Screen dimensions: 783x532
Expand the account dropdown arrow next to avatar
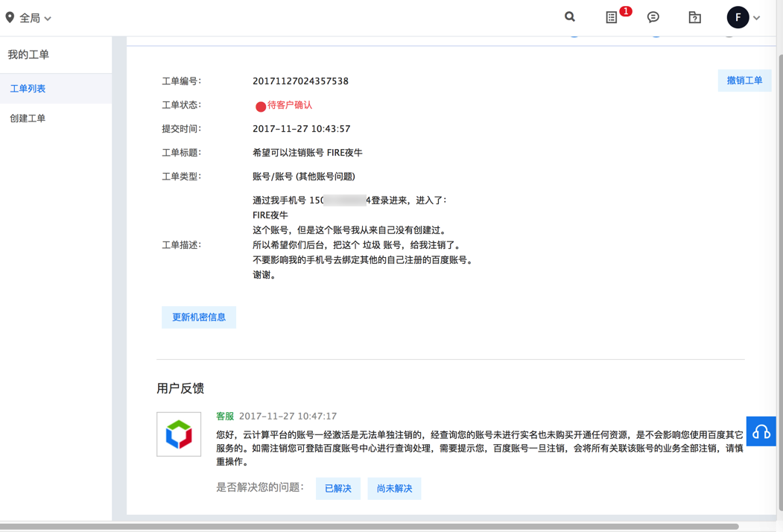[x=756, y=18]
